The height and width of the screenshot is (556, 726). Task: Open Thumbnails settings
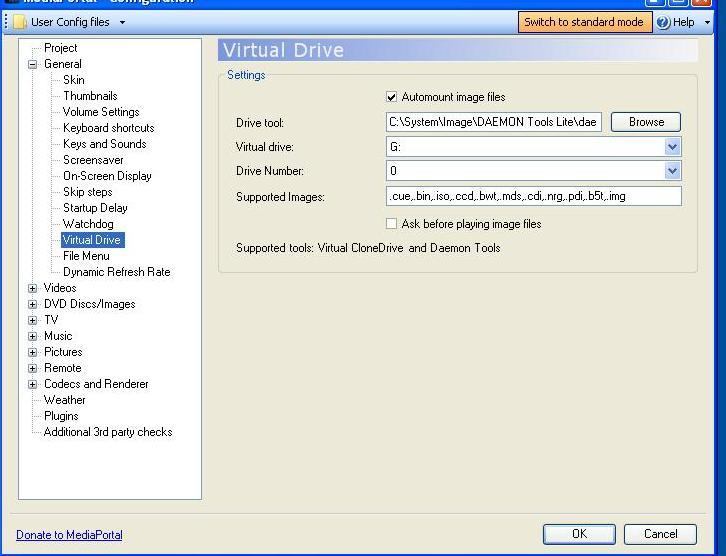(x=90, y=96)
